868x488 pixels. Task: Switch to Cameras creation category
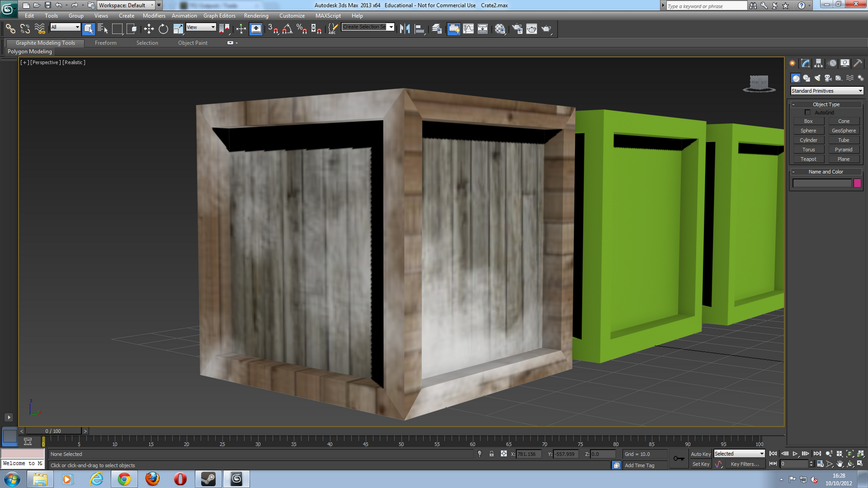(x=828, y=78)
